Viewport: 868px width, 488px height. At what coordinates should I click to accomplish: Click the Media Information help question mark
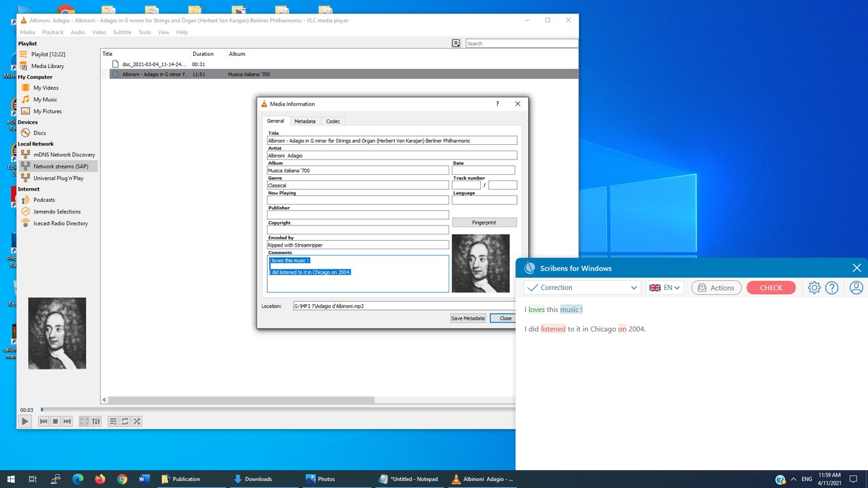[x=497, y=104]
